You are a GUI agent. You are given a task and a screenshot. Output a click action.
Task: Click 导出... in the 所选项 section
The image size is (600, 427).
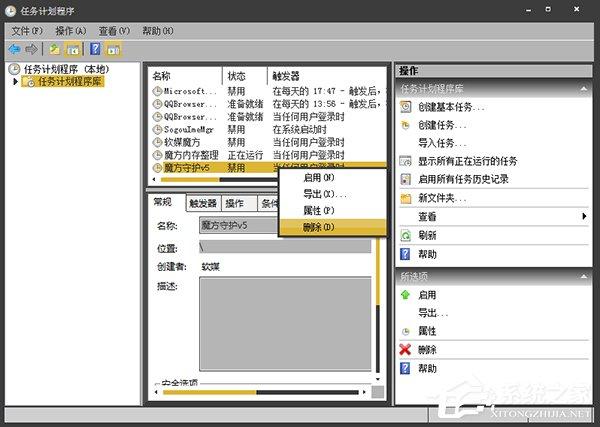click(433, 313)
